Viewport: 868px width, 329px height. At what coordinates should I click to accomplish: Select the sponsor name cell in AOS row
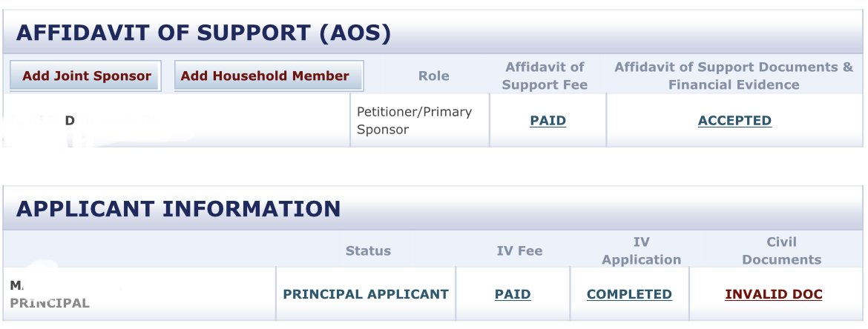point(175,121)
